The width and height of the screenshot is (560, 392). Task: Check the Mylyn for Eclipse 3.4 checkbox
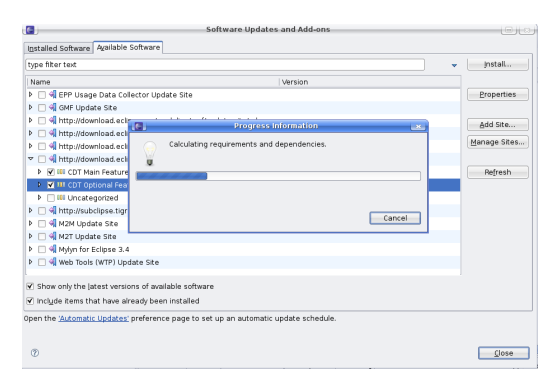point(42,250)
